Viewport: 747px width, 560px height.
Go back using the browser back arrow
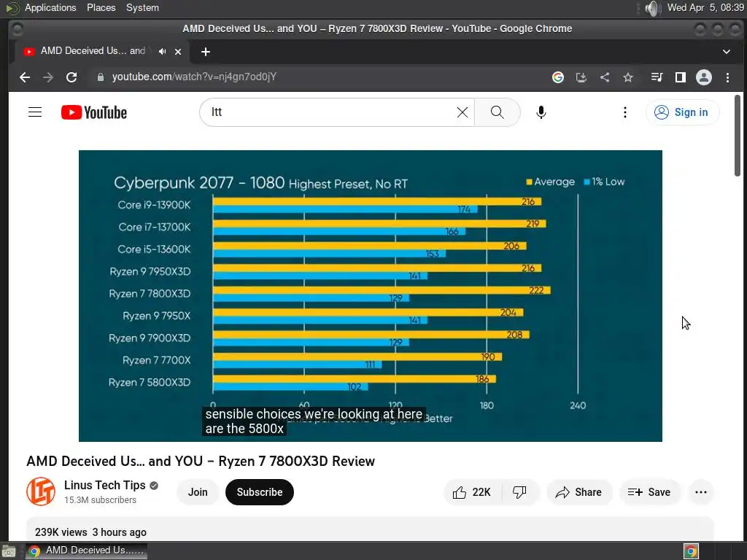pyautogui.click(x=25, y=77)
